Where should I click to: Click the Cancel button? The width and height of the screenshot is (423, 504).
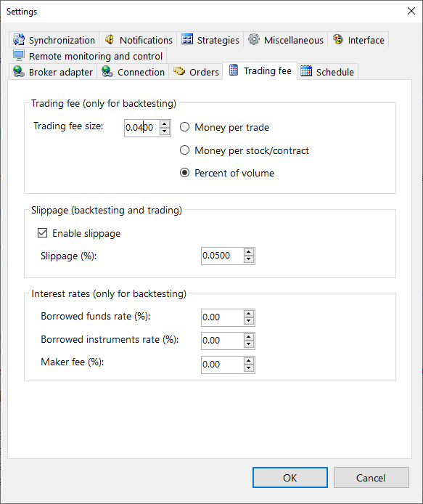pyautogui.click(x=371, y=478)
